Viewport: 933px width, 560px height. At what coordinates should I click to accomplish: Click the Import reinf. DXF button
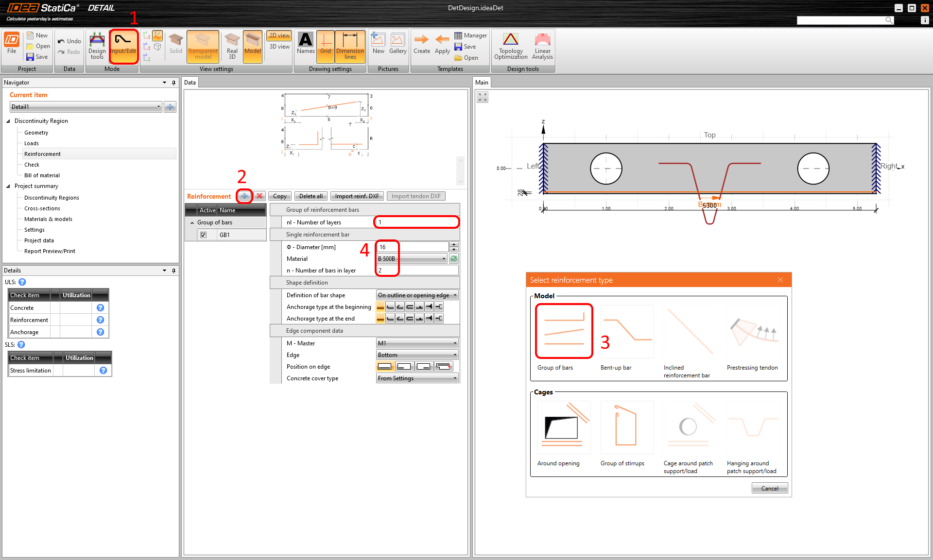coord(357,196)
